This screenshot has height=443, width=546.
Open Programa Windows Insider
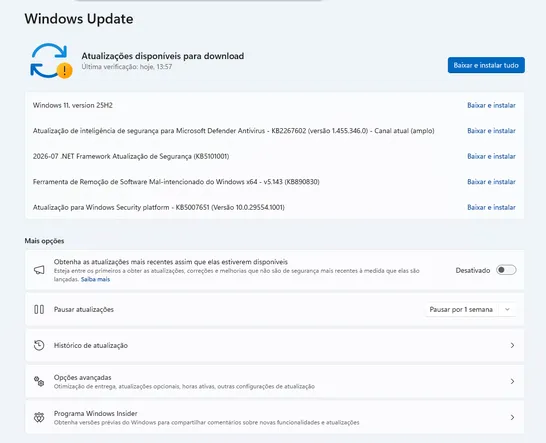click(x=274, y=417)
